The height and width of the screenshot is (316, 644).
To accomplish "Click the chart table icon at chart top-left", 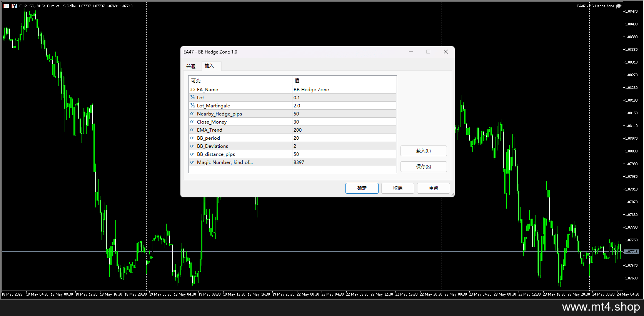I will click(x=6, y=6).
